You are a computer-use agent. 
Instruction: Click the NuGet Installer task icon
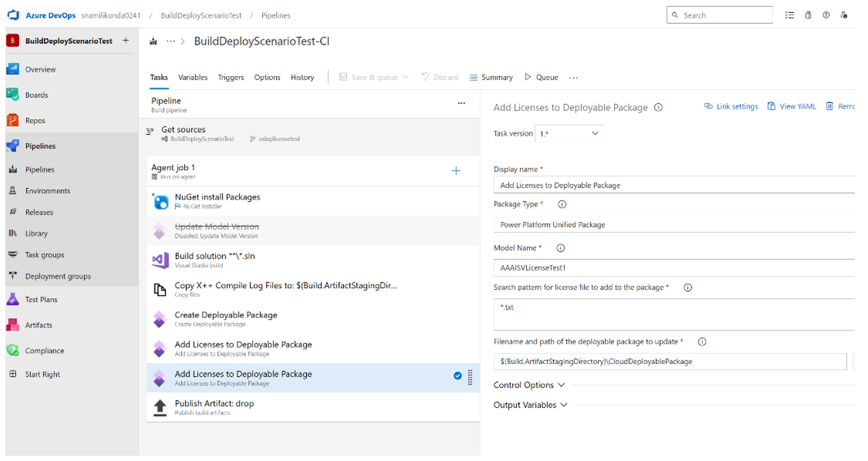[159, 200]
